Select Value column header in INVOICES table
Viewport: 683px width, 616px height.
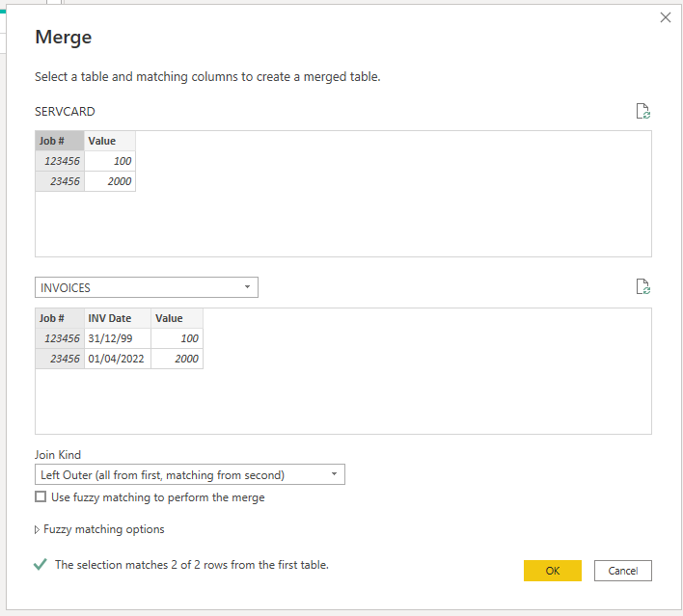click(177, 318)
